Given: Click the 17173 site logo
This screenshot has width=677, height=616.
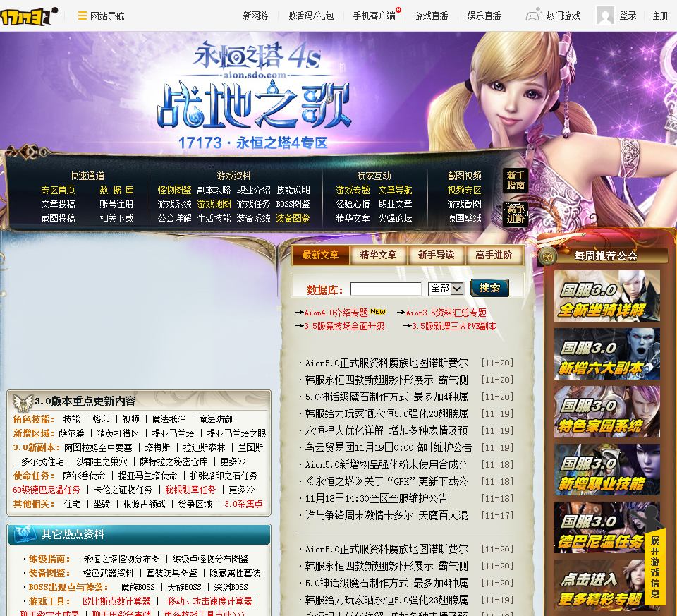Looking at the screenshot, I should coord(29,16).
